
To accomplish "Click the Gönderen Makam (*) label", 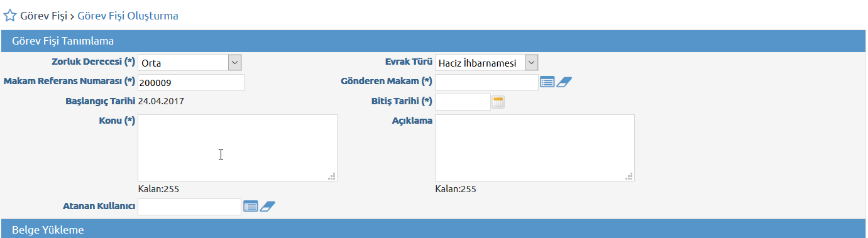I will [387, 81].
